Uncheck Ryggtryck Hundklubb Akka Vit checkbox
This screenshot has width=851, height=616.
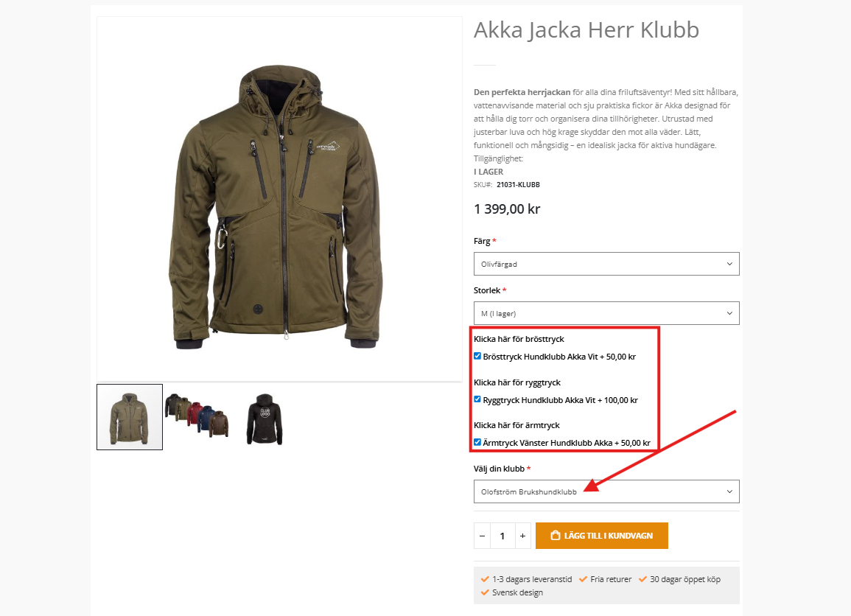477,399
